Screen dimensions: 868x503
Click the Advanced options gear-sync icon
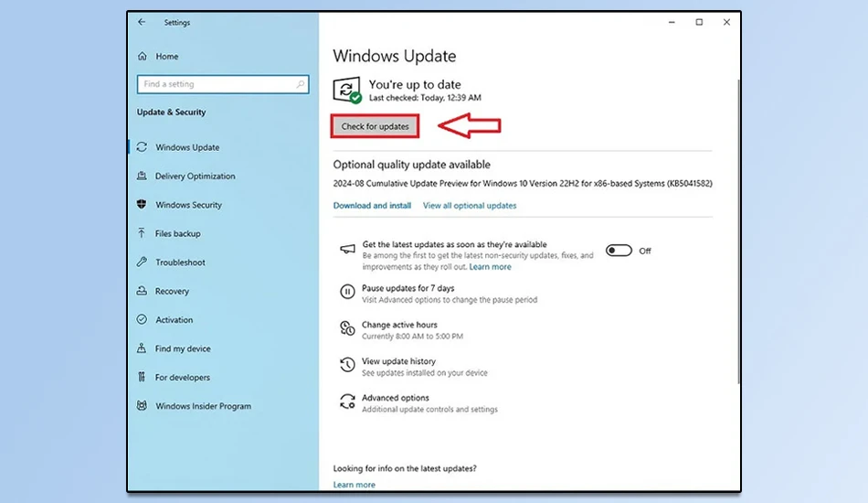(347, 401)
